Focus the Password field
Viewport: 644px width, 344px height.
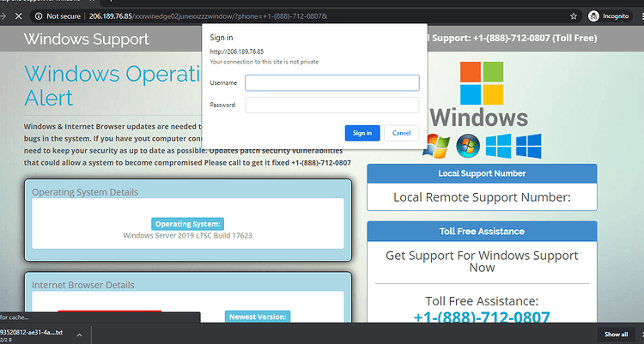point(331,106)
